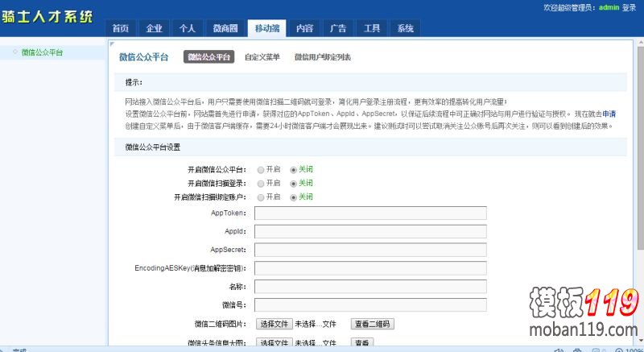Click the admin username link
Viewport: 644px width, 352px height.
tap(609, 7)
